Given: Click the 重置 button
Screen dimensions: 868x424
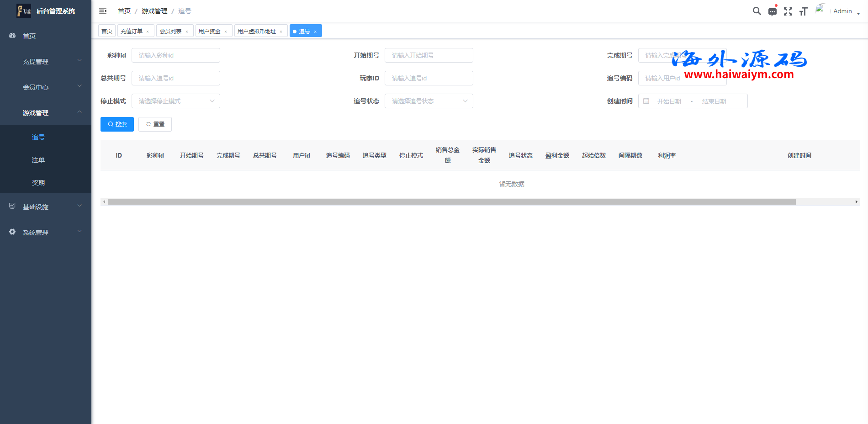Looking at the screenshot, I should tap(155, 124).
